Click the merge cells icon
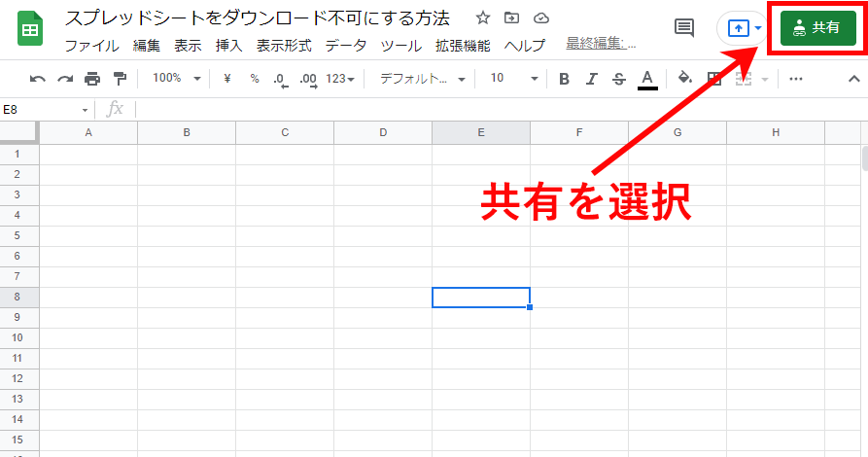Viewport: 868px width, 457px height. [x=744, y=79]
